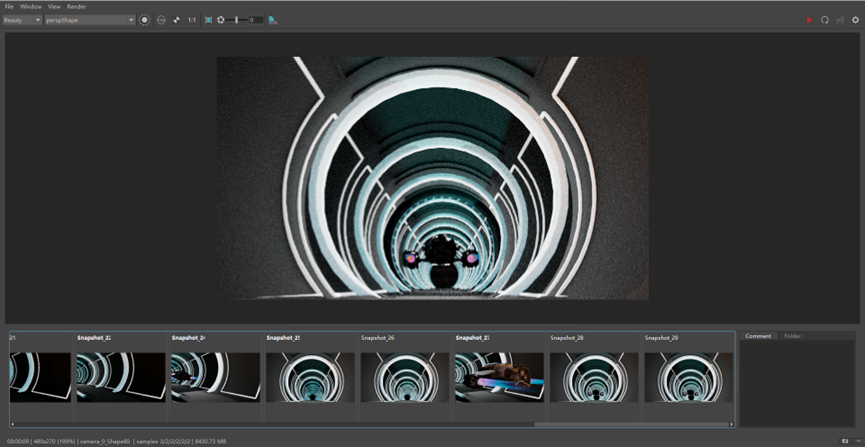Viewport: 865px width, 447px height.
Task: Select the snapshot thumbnail three left of Snapshot_26
Action: coord(121,377)
